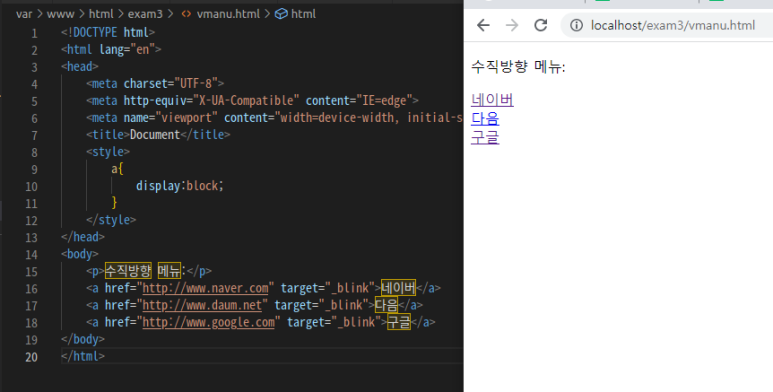The height and width of the screenshot is (392, 773).
Task: Click the site info icon in address bar
Action: click(x=576, y=25)
